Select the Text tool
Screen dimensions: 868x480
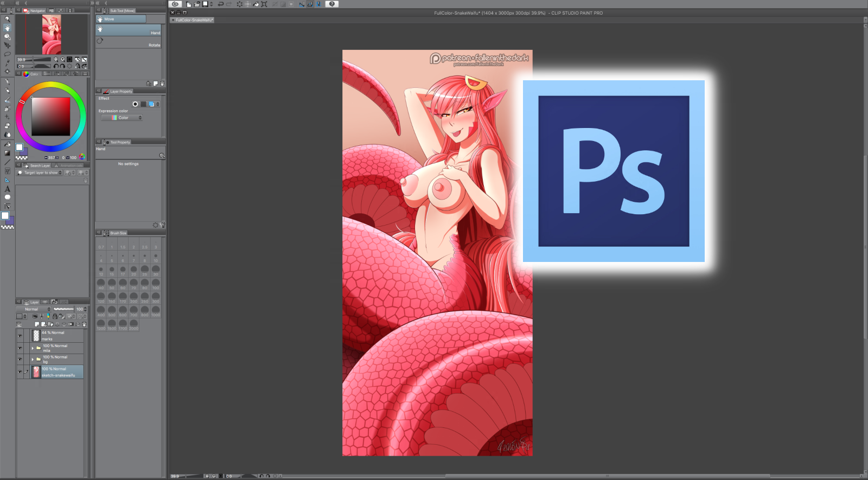coord(7,189)
